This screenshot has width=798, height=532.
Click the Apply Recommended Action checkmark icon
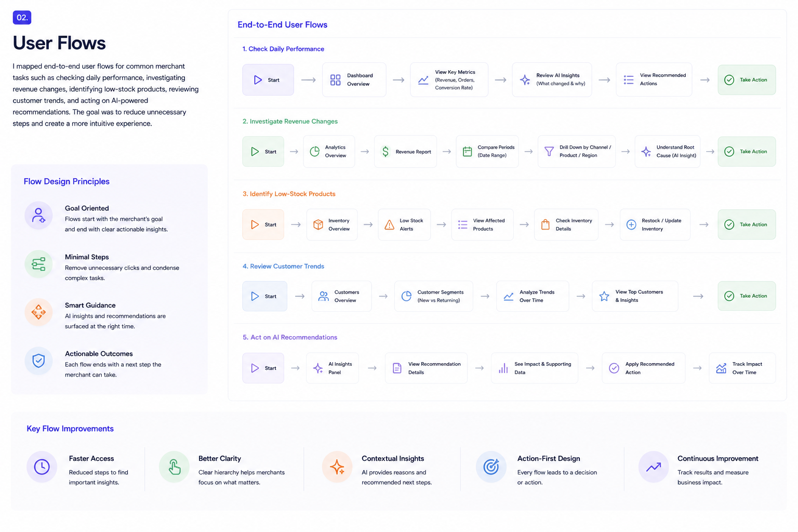pos(614,368)
